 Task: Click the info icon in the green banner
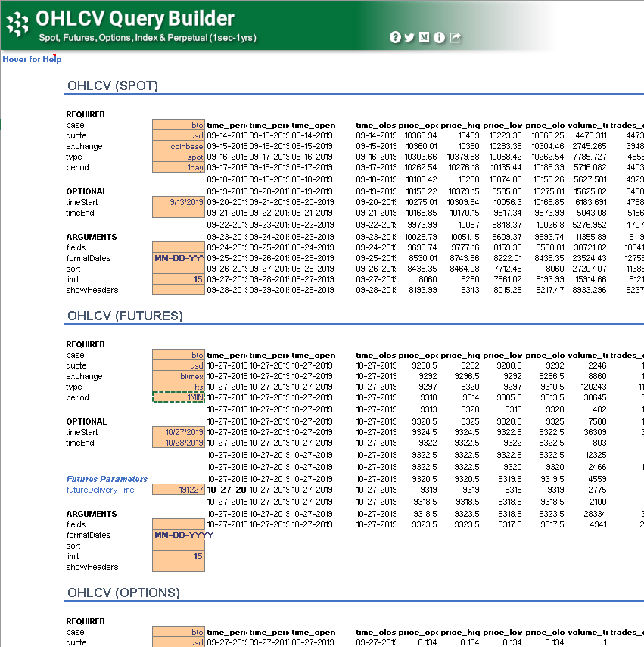pyautogui.click(x=439, y=36)
